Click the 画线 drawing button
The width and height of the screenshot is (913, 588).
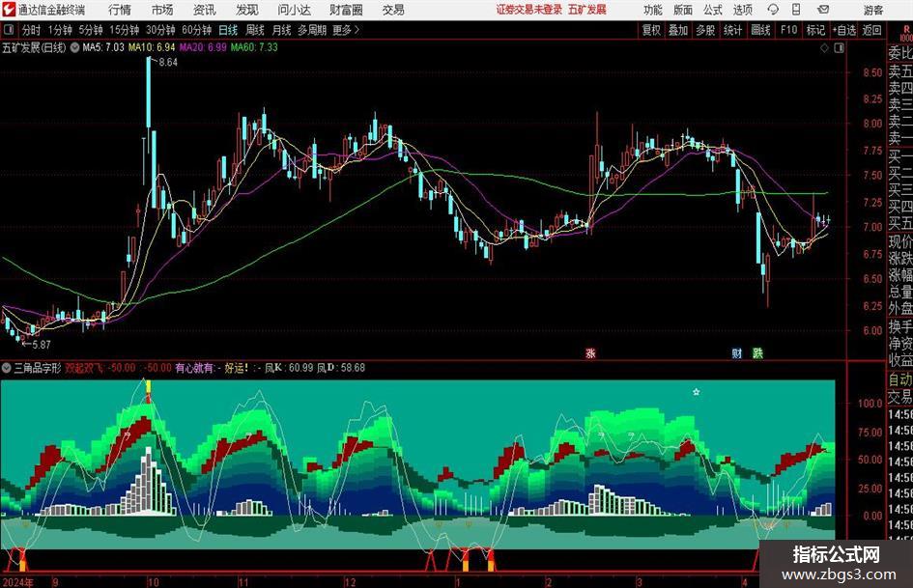pyautogui.click(x=760, y=30)
